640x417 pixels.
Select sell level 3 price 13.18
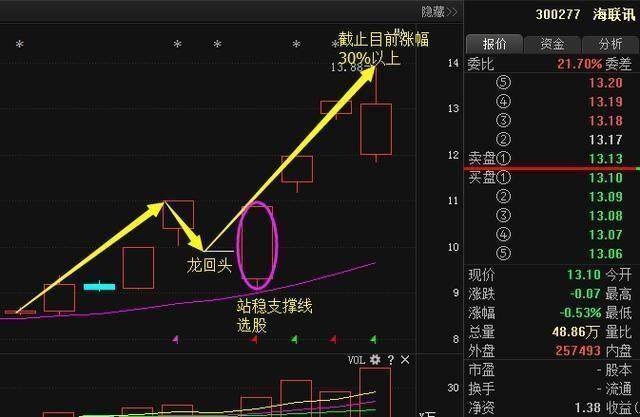pos(606,121)
